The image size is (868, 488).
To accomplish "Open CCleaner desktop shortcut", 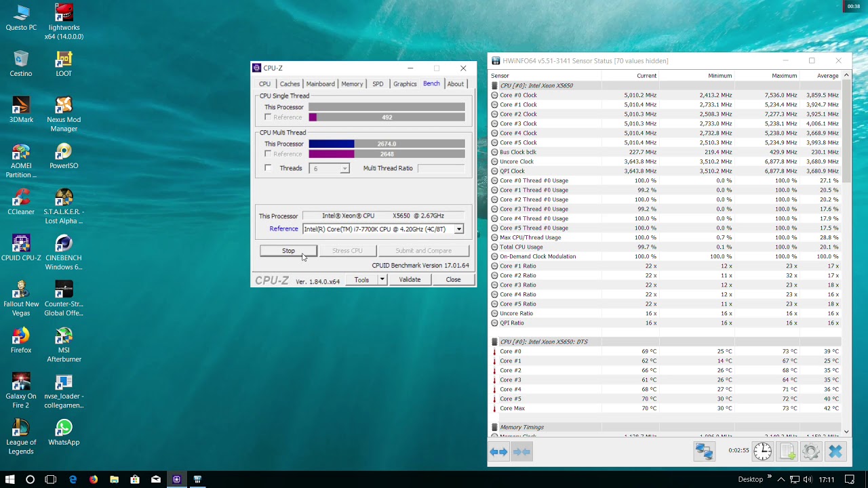I will [x=21, y=202].
